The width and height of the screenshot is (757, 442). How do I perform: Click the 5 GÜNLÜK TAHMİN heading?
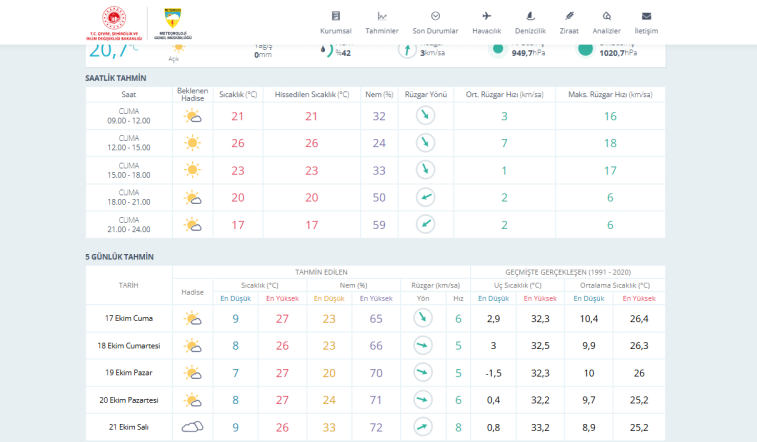pyautogui.click(x=120, y=256)
